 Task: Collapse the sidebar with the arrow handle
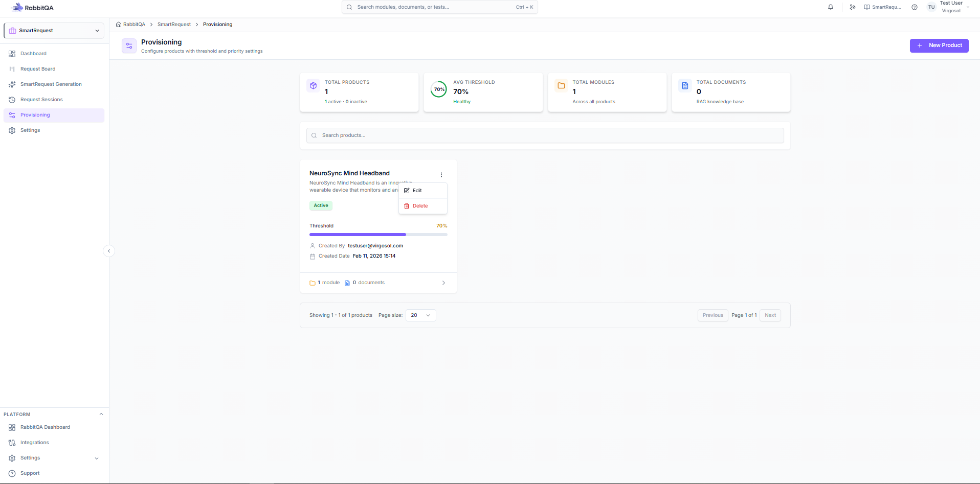pos(109,251)
